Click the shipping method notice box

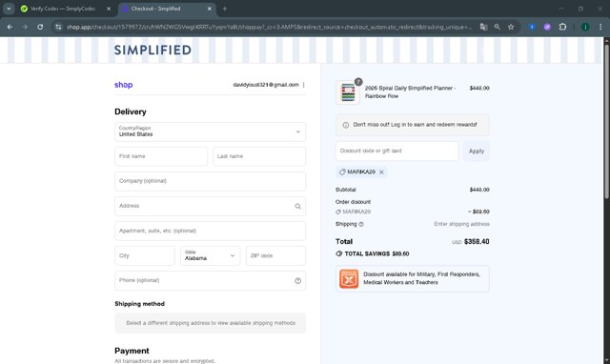click(x=210, y=323)
